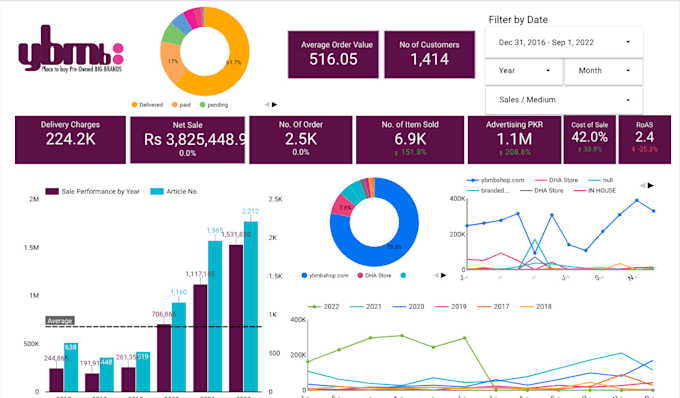The height and width of the screenshot is (398, 680).
Task: Go to previous legend page under channel donut
Action: pyautogui.click(x=436, y=275)
